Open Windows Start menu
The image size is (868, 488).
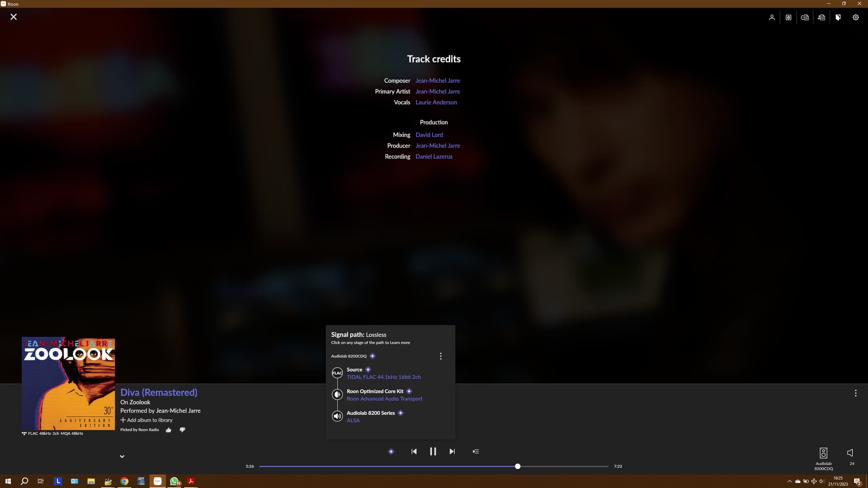click(8, 481)
